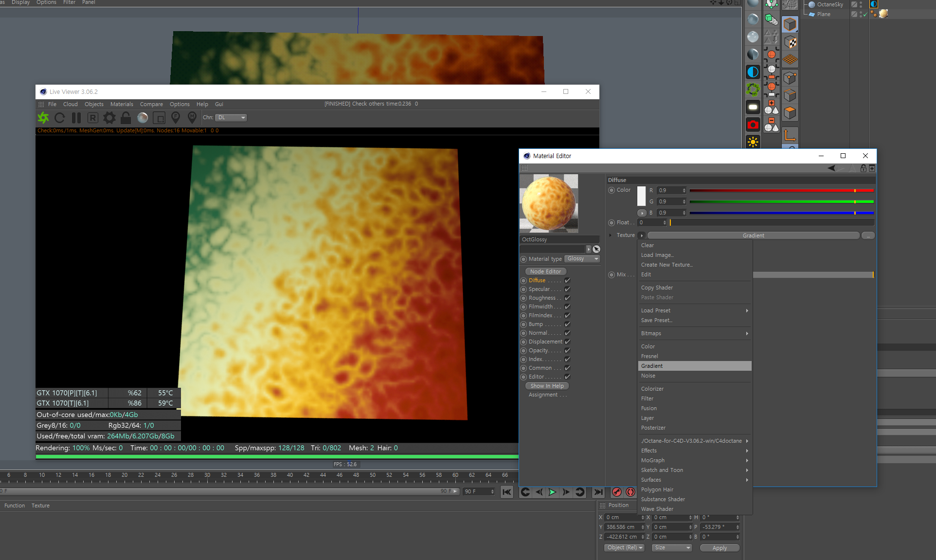The height and width of the screenshot is (560, 936).
Task: Choose Copy Shader in the menu
Action: click(x=695, y=288)
